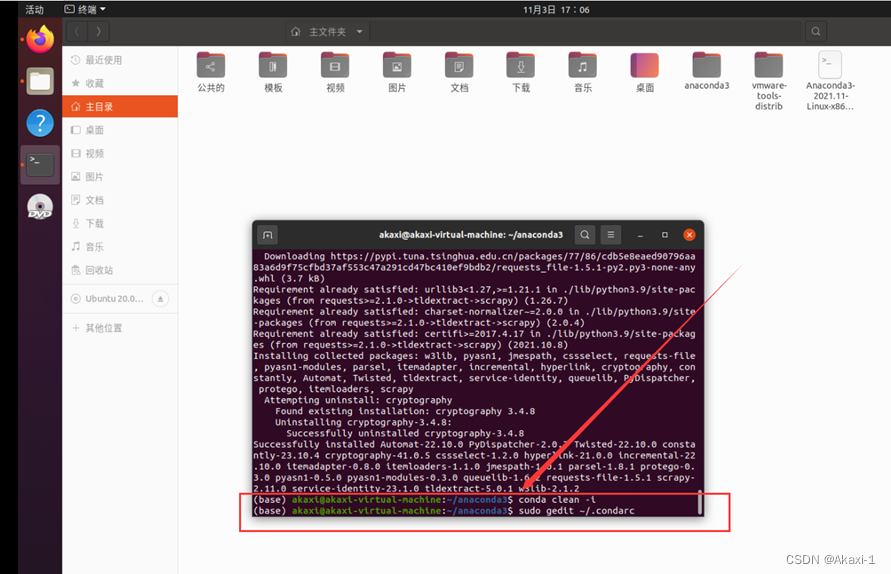Select 最近使用 in the sidebar
The height and width of the screenshot is (574, 891).
(x=120, y=60)
